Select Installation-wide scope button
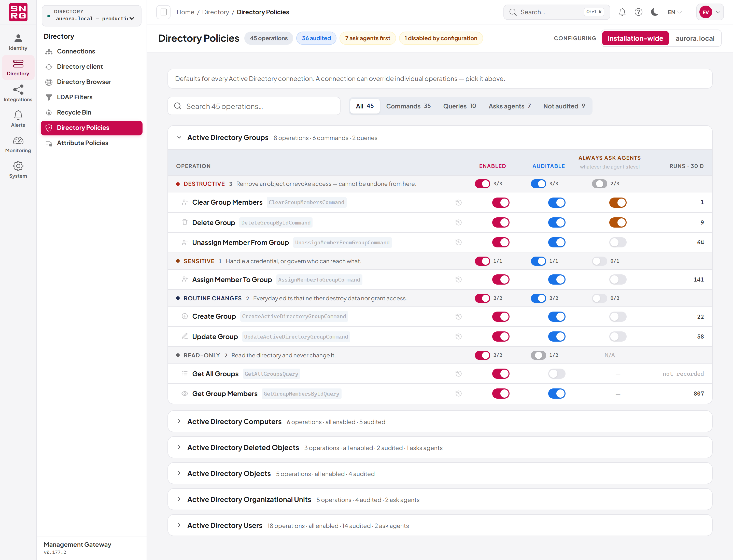Image resolution: width=733 pixels, height=560 pixels. pos(635,38)
